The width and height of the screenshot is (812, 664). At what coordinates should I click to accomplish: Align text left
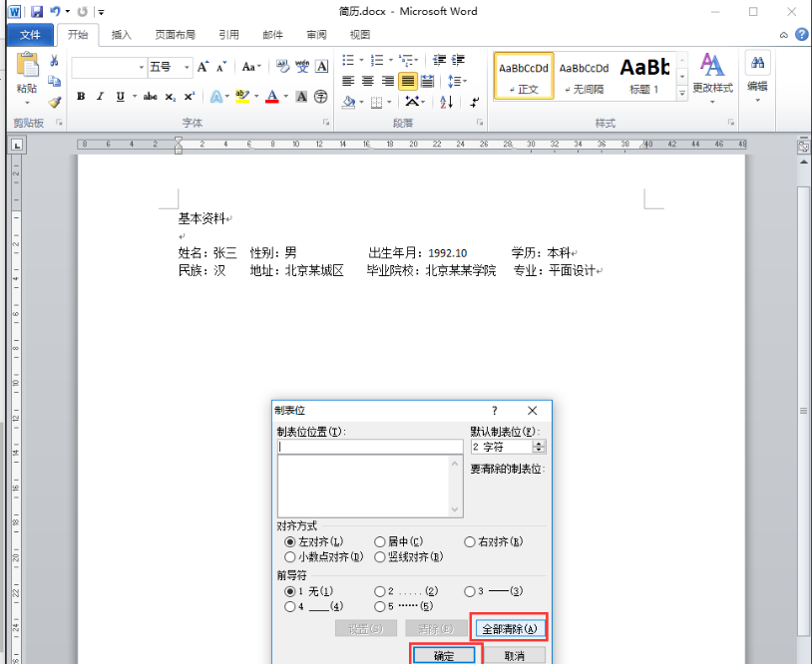[x=348, y=81]
